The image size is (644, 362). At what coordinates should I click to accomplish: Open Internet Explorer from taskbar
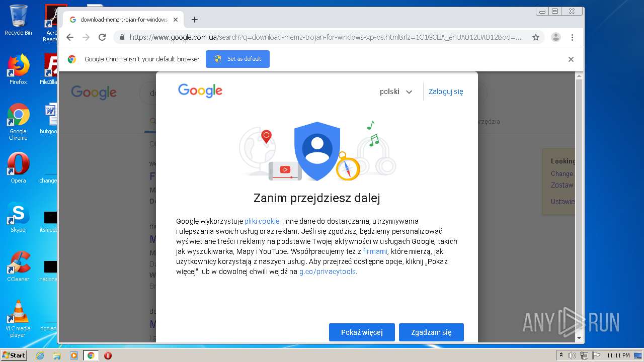tap(40, 355)
